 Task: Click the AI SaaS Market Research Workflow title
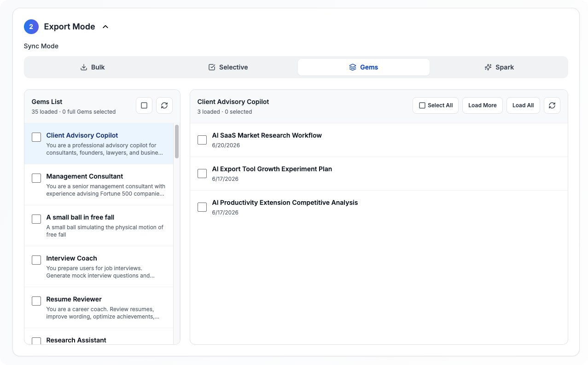point(267,135)
